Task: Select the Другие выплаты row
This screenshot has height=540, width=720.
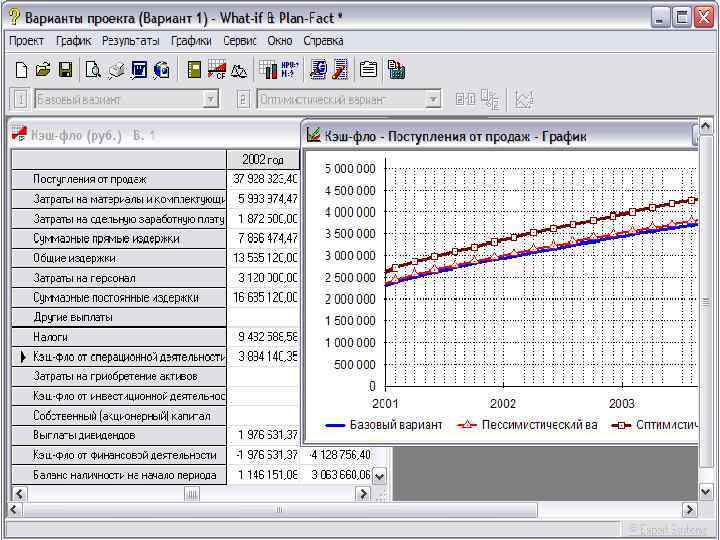Action: [119, 317]
